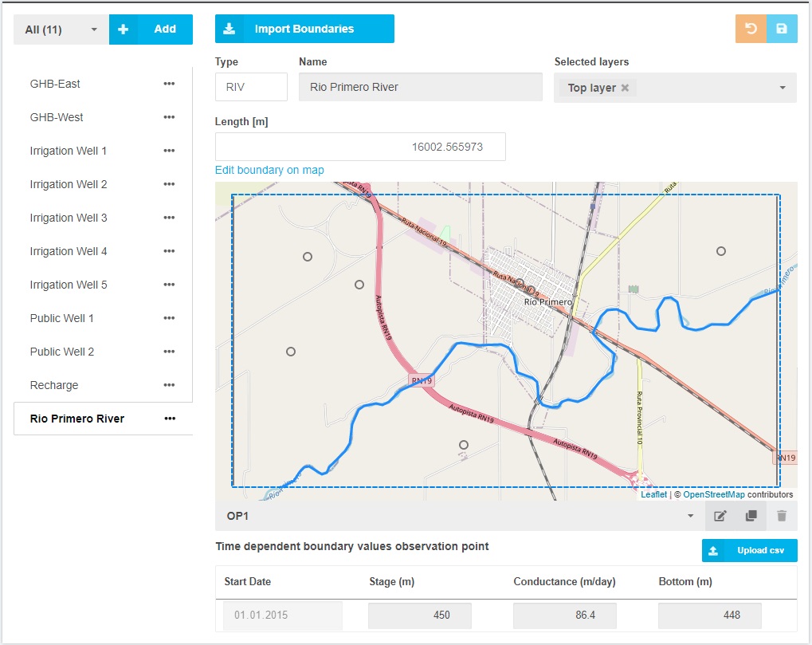
Task: Open the OpenStreetMap contributors link
Action: tap(714, 494)
